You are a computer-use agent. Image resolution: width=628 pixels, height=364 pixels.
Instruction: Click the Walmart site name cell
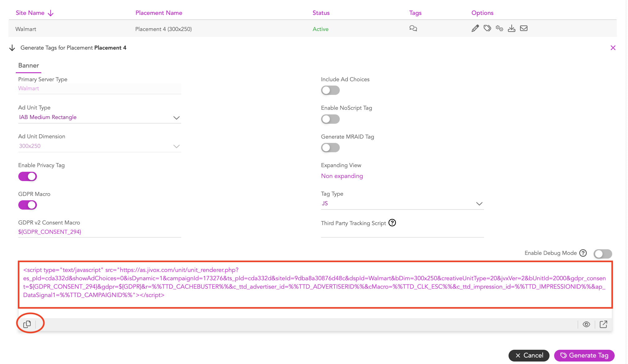tap(26, 29)
